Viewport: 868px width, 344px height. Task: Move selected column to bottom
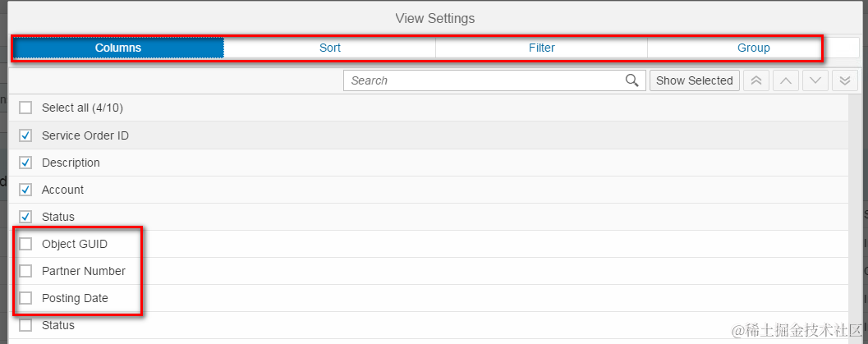844,80
